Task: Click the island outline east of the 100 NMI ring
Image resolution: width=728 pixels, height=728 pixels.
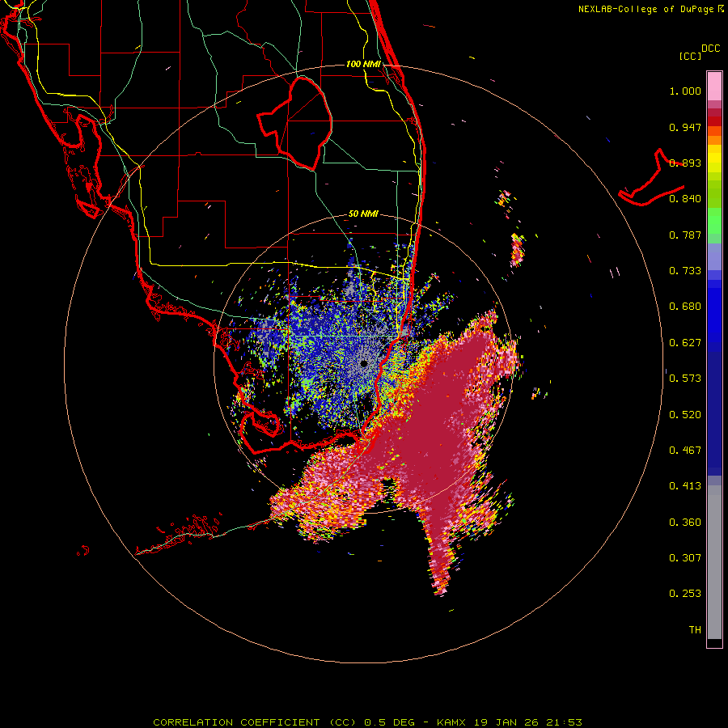Action: click(x=651, y=177)
